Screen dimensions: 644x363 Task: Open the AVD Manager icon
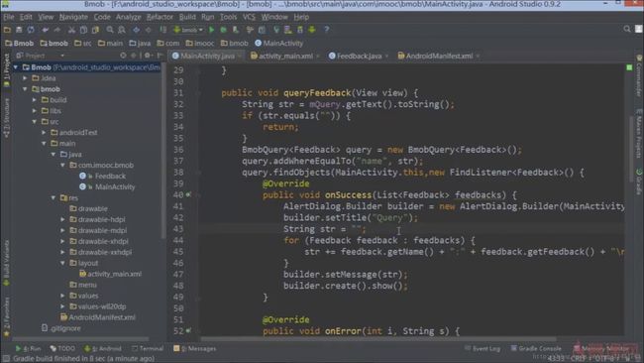(x=288, y=30)
